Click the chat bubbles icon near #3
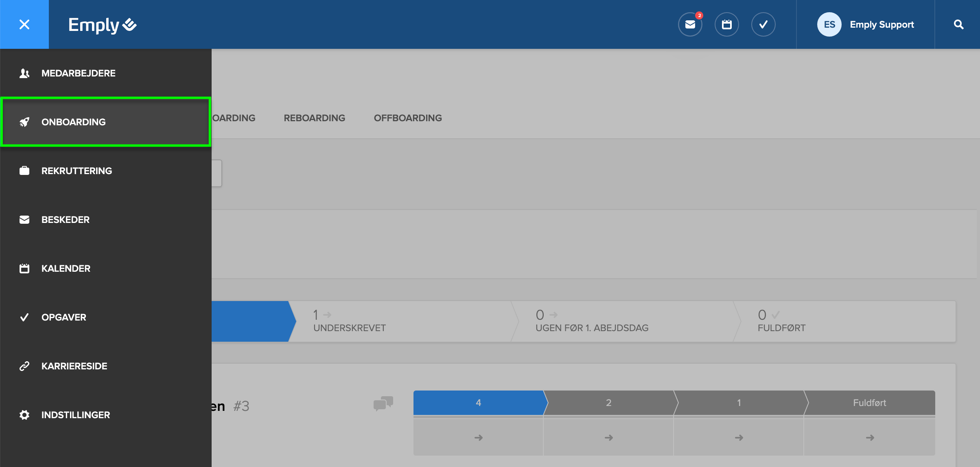Image resolution: width=980 pixels, height=467 pixels. (383, 404)
